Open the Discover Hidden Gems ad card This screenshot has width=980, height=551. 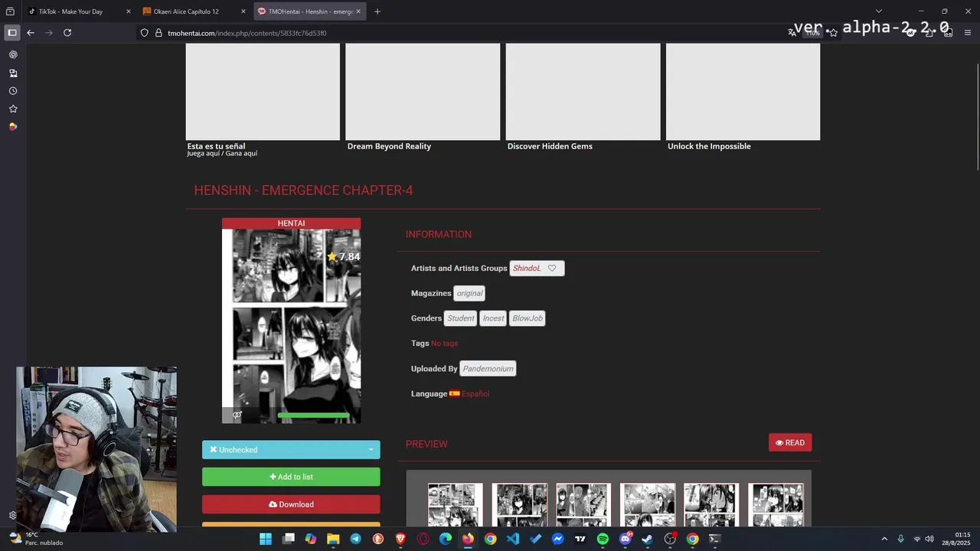[x=583, y=97]
